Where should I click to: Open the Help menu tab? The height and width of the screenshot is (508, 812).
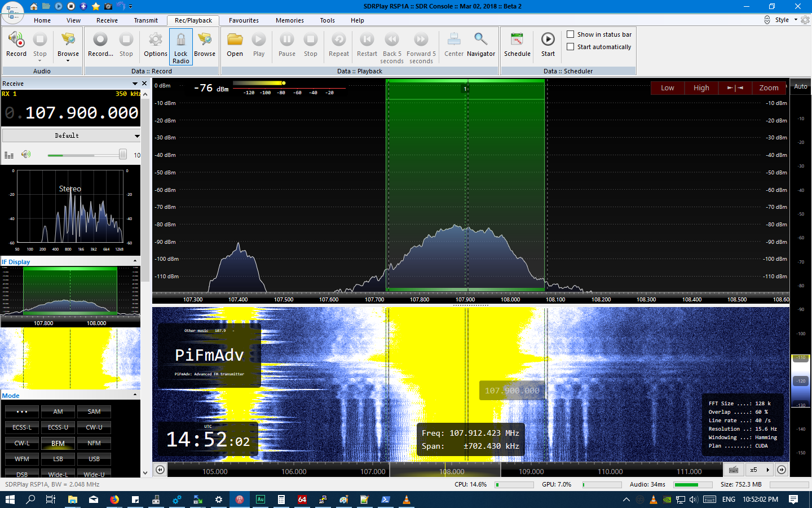[x=358, y=20]
